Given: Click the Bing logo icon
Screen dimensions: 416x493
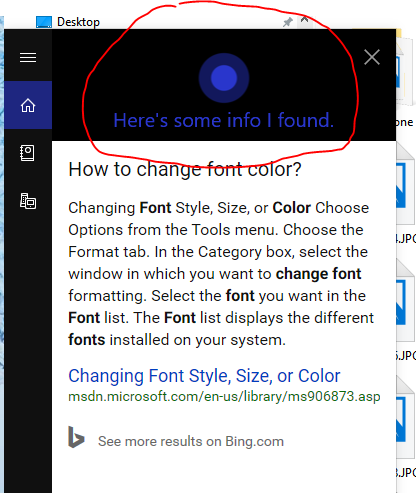Looking at the screenshot, I should point(76,437).
